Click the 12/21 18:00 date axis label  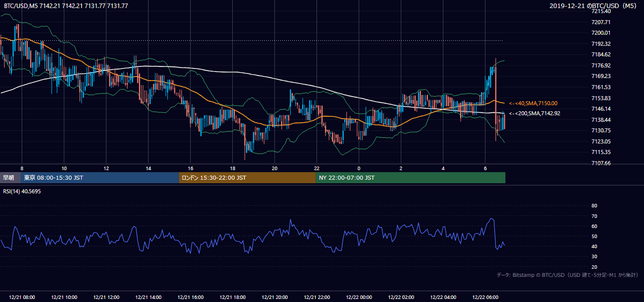point(232,297)
